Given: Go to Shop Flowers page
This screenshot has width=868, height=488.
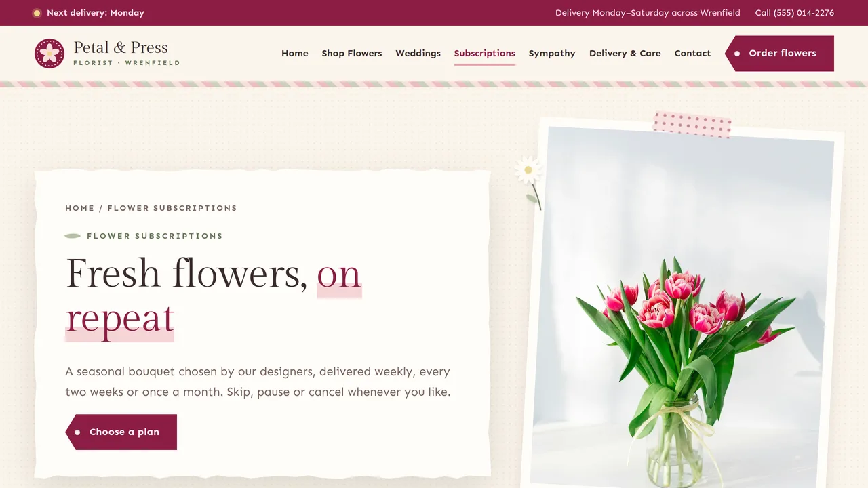Looking at the screenshot, I should [x=352, y=54].
